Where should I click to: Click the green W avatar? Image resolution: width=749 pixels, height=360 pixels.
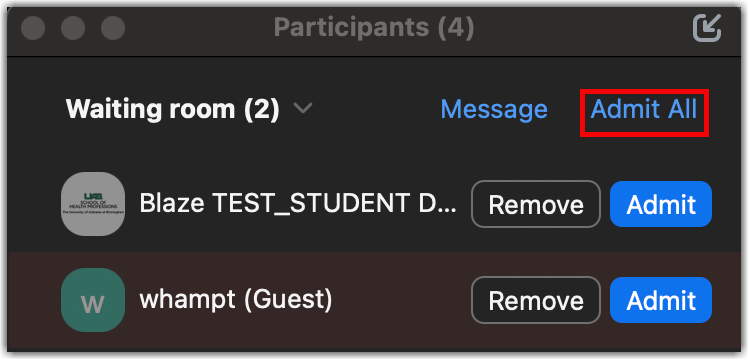click(x=93, y=300)
